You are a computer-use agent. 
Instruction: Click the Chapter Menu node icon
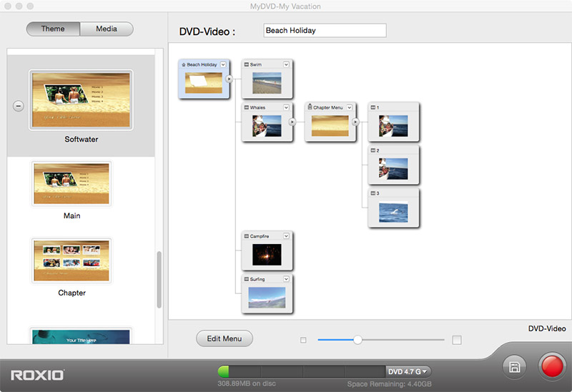pos(310,107)
